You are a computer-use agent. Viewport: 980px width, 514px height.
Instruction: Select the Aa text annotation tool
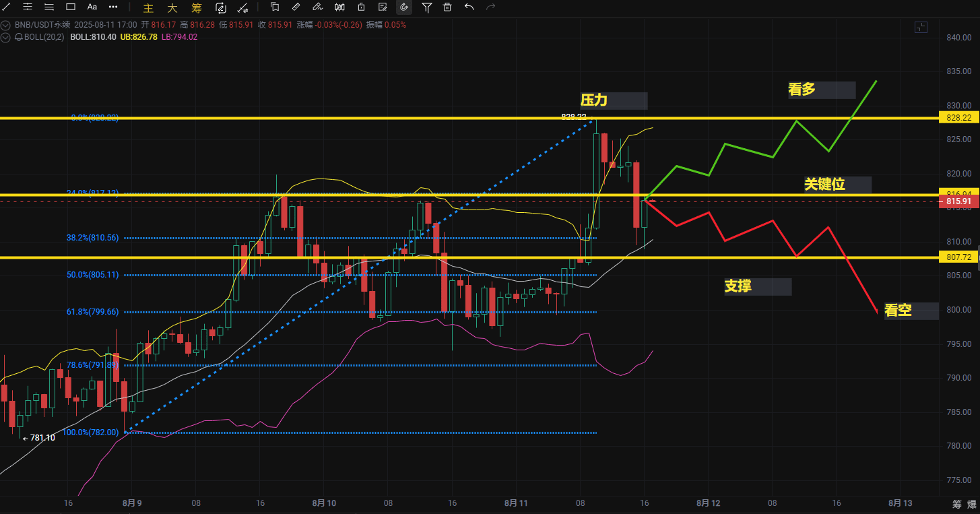92,7
